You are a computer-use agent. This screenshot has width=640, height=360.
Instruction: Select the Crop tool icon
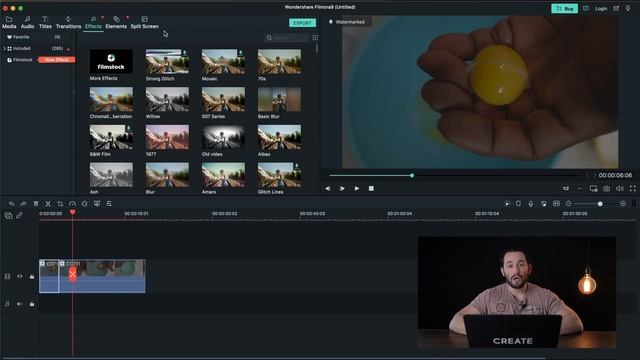point(60,204)
